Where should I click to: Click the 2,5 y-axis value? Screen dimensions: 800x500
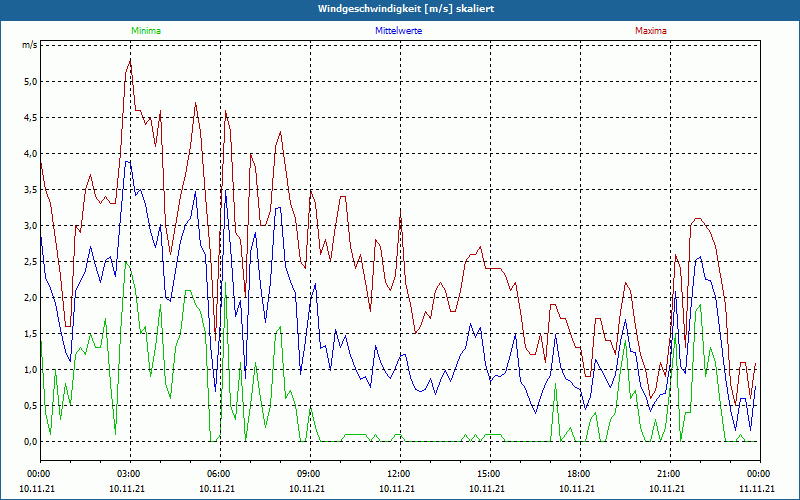31,262
